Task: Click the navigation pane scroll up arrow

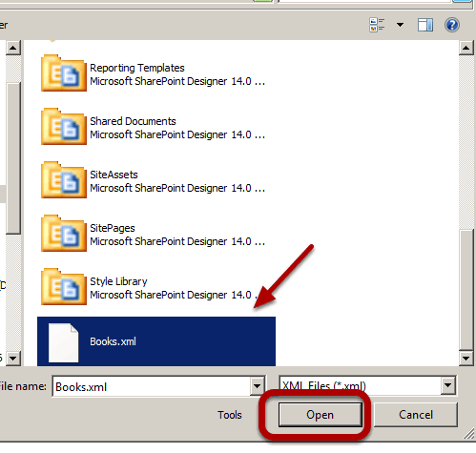Action: pyautogui.click(x=13, y=48)
